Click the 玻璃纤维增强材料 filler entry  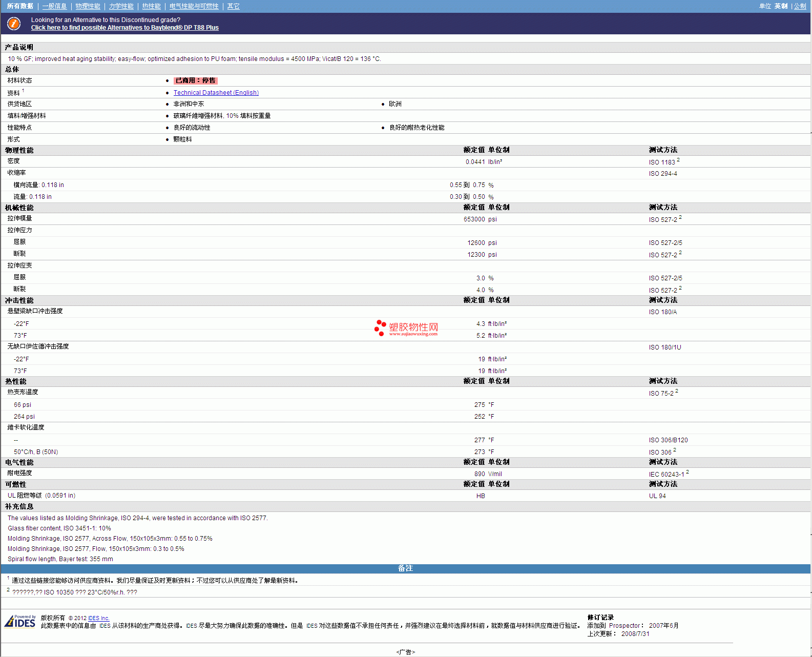tap(222, 116)
